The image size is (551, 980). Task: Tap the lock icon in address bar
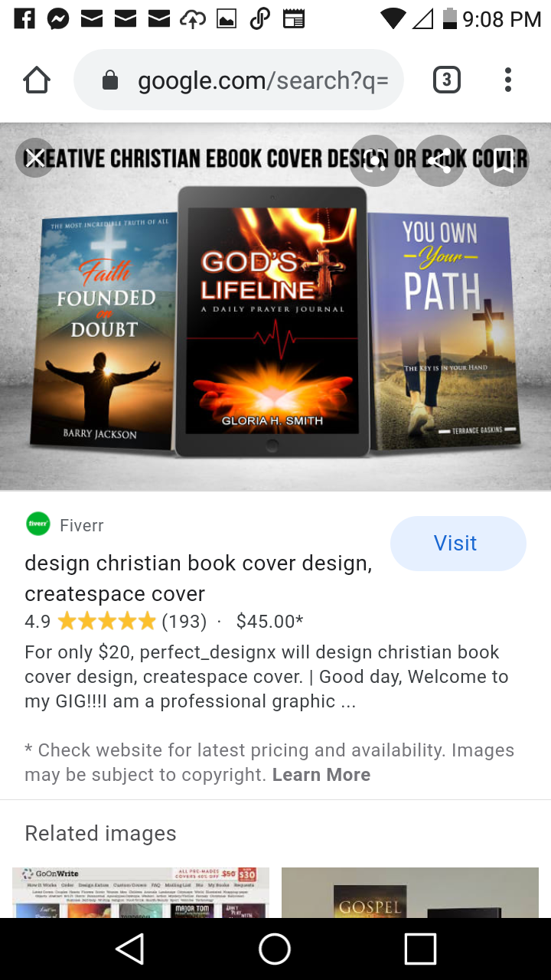tap(110, 80)
